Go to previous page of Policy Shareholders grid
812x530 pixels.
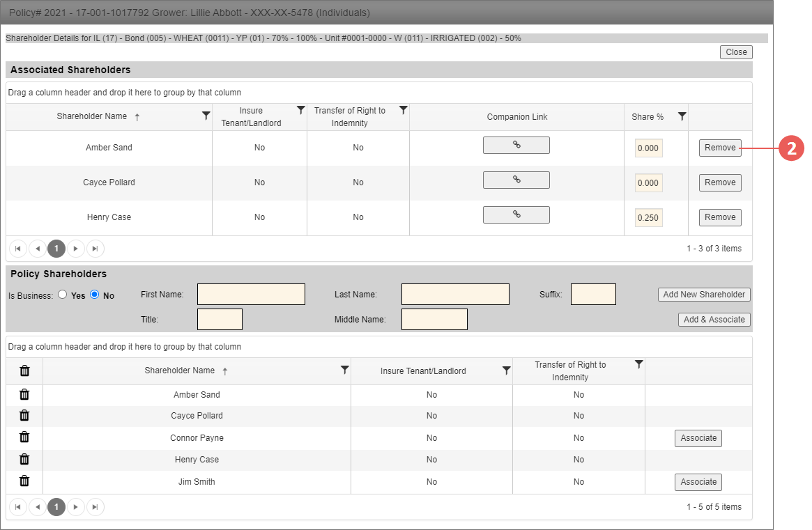click(37, 507)
